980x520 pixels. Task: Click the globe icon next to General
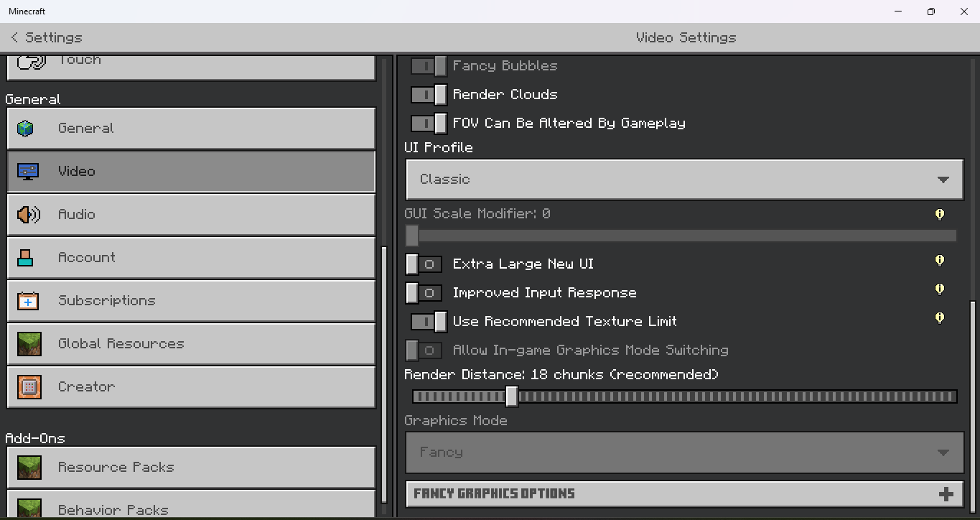click(x=26, y=129)
